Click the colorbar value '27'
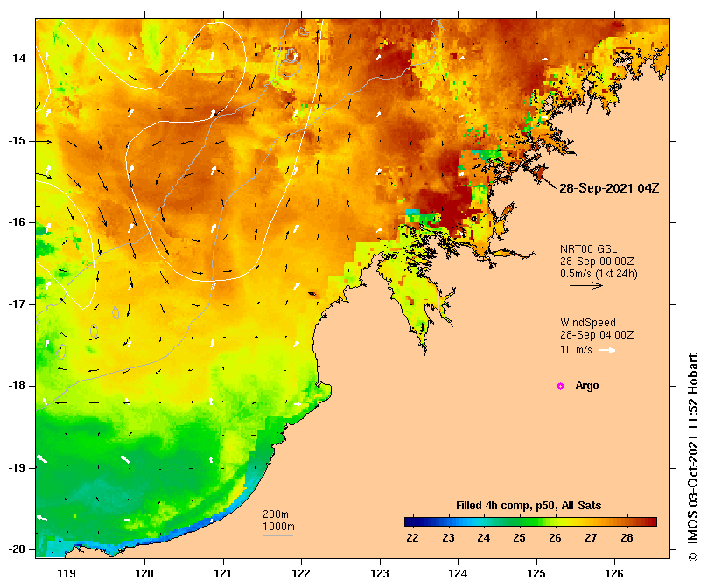The image size is (708, 588). (591, 538)
